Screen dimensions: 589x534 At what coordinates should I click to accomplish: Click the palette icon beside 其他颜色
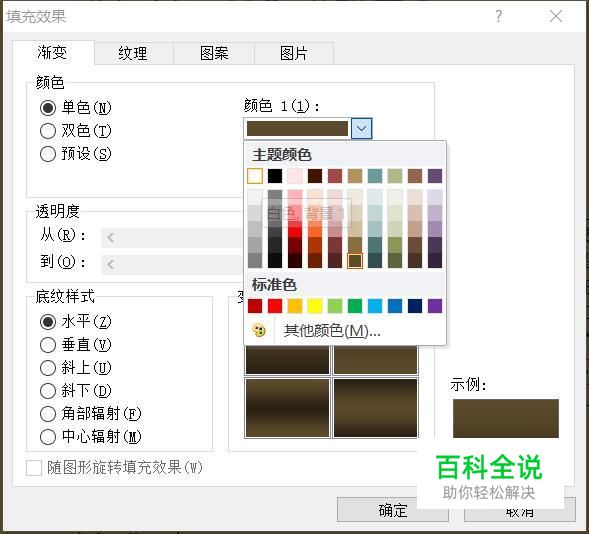(x=259, y=331)
